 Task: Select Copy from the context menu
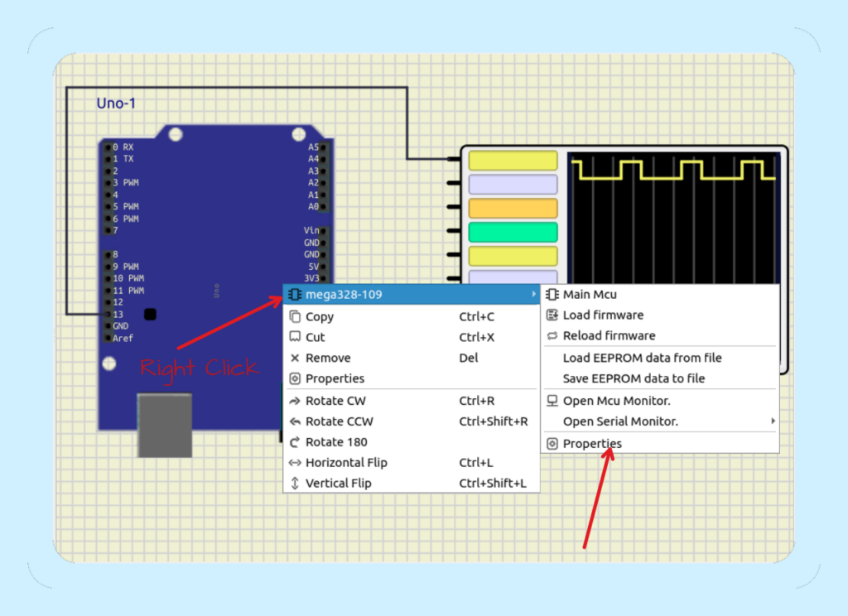pyautogui.click(x=412, y=316)
